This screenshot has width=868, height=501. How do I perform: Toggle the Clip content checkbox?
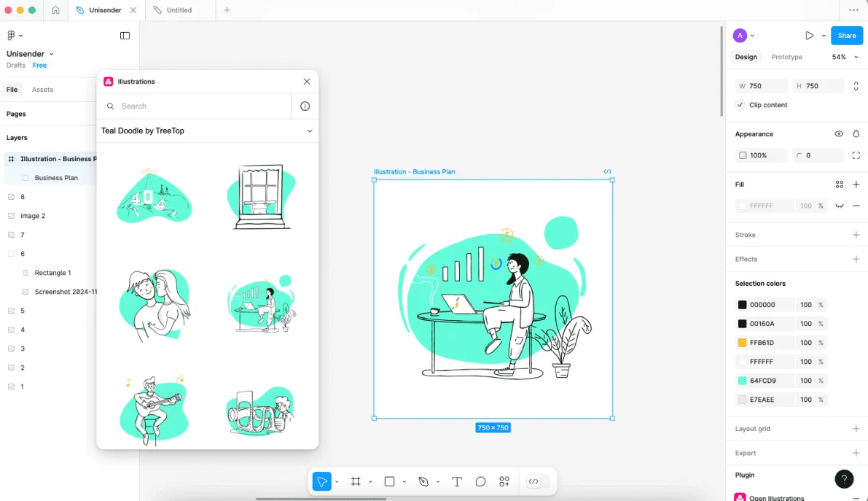click(x=740, y=105)
